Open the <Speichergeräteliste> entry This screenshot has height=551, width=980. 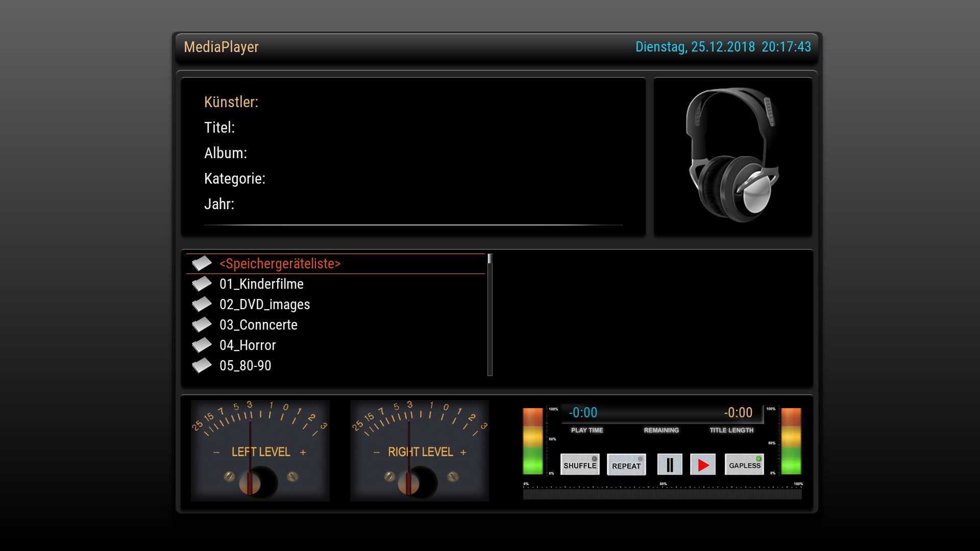(x=280, y=264)
